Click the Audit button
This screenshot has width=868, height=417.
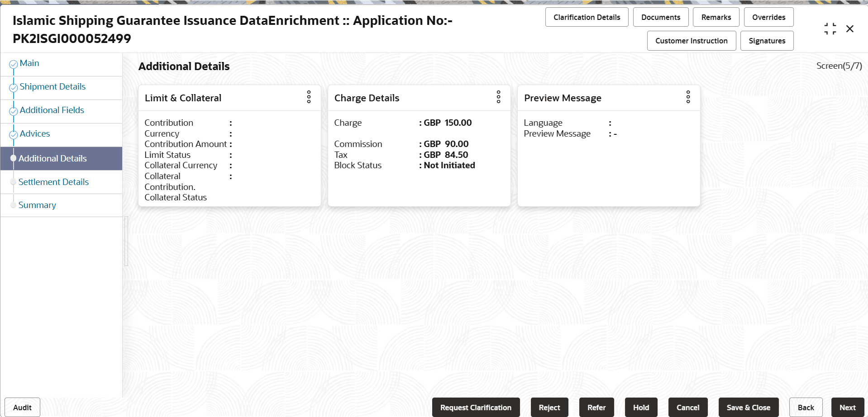click(22, 408)
